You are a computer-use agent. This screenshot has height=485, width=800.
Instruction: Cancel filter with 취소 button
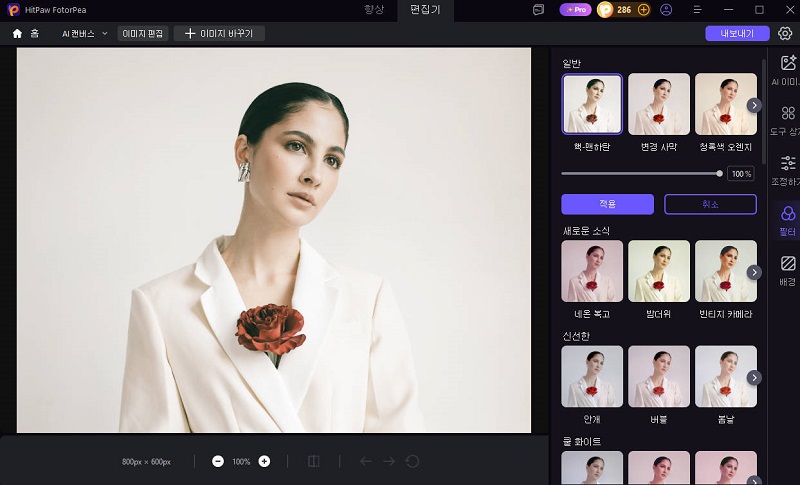(x=710, y=204)
